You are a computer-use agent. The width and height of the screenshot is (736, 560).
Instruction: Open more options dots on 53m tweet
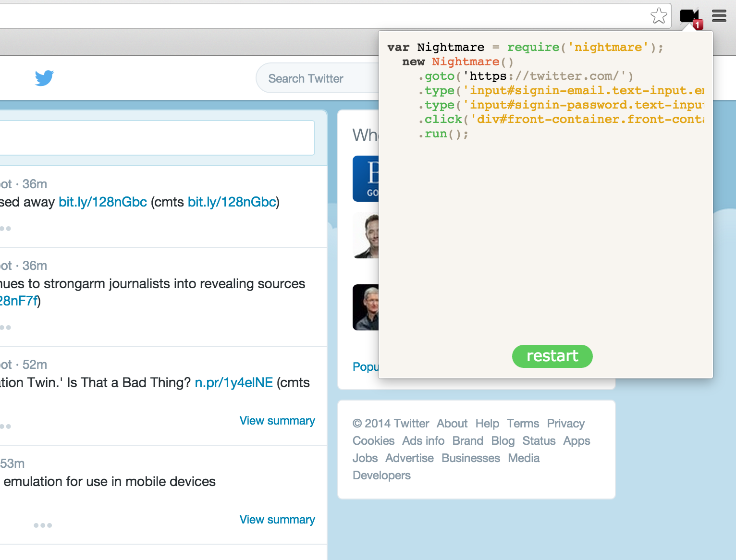(x=43, y=525)
